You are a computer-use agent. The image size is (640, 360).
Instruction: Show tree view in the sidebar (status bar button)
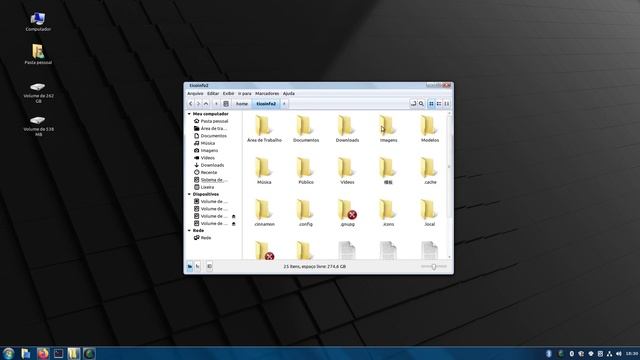click(198, 267)
